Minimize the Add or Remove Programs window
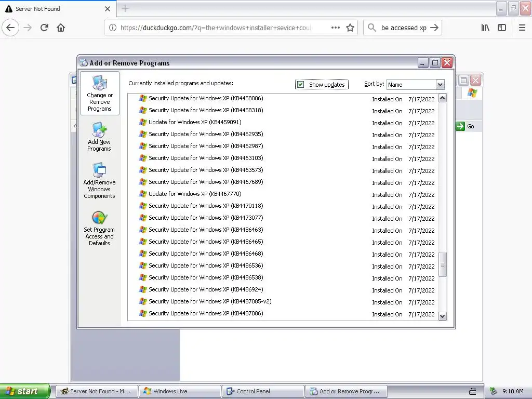Viewport: 532px width, 399px height. click(423, 63)
